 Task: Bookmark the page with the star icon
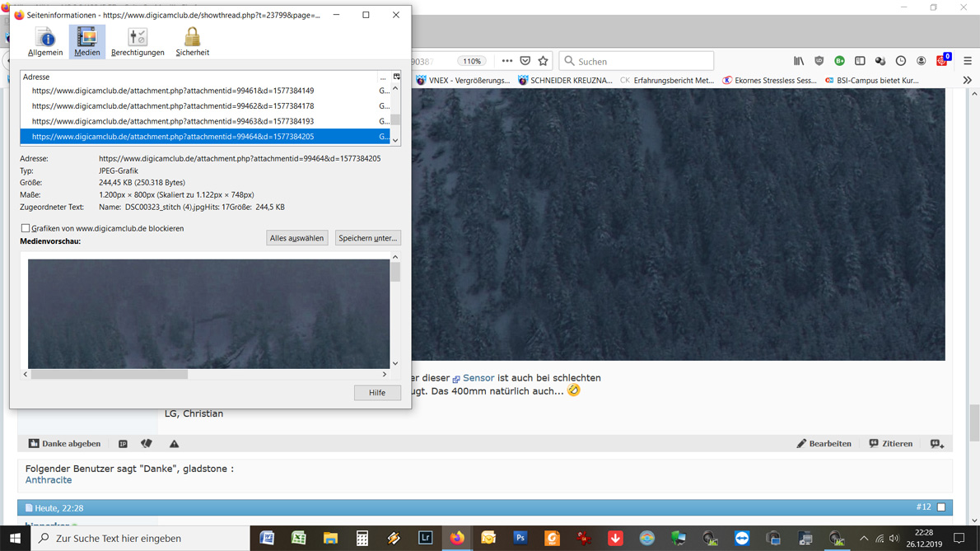tap(543, 61)
